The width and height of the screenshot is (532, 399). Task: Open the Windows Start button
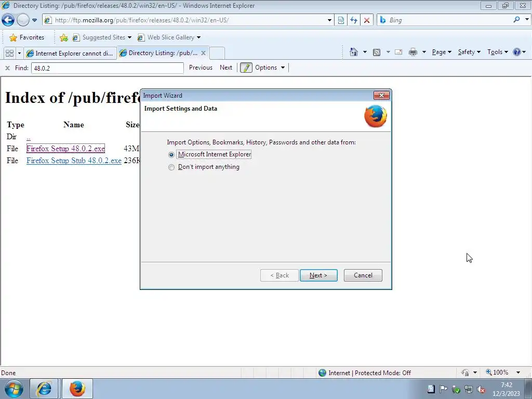14,389
